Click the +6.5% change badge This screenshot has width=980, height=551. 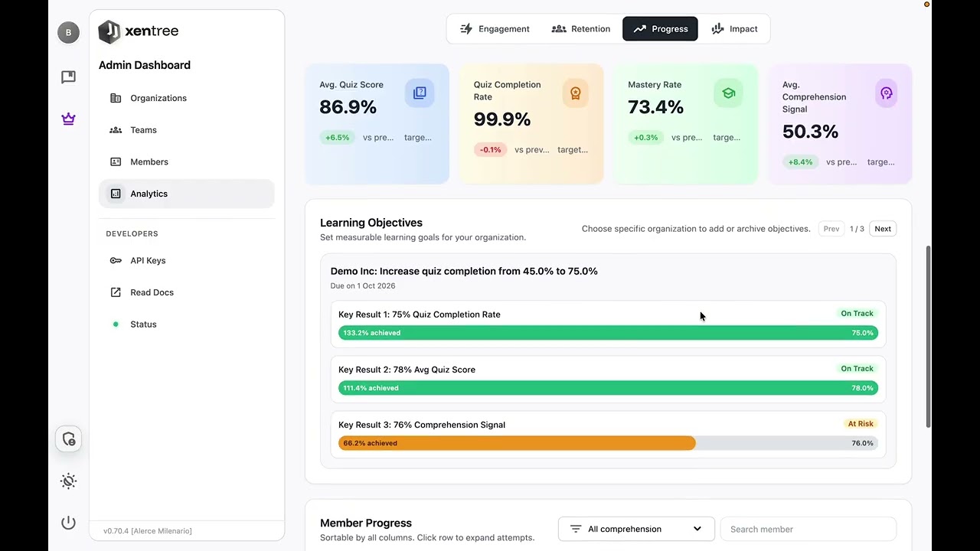337,138
